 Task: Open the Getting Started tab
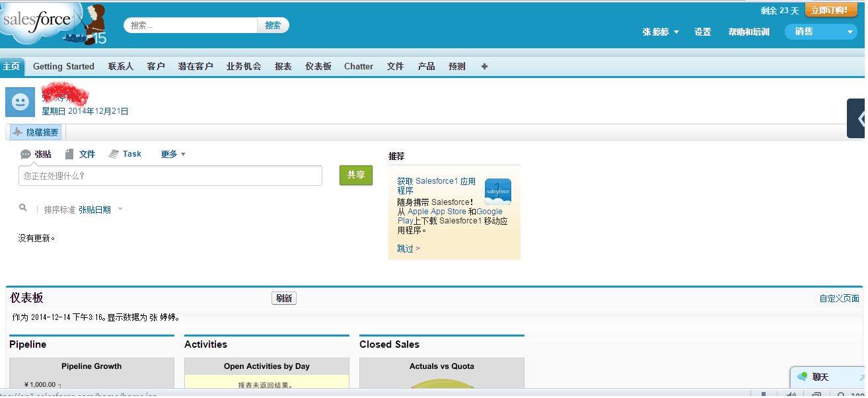[x=63, y=66]
